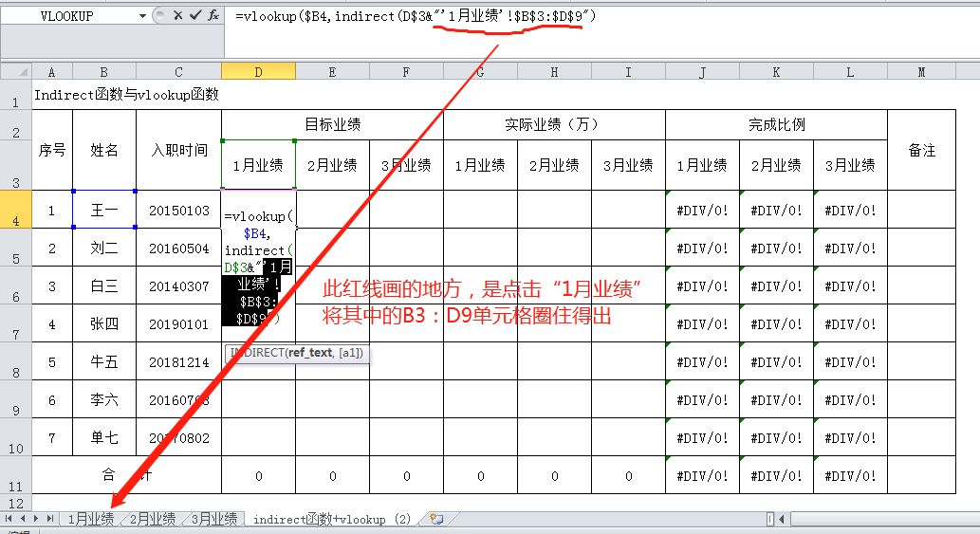Select the name cell 张四
This screenshot has height=534, width=980.
click(x=104, y=323)
